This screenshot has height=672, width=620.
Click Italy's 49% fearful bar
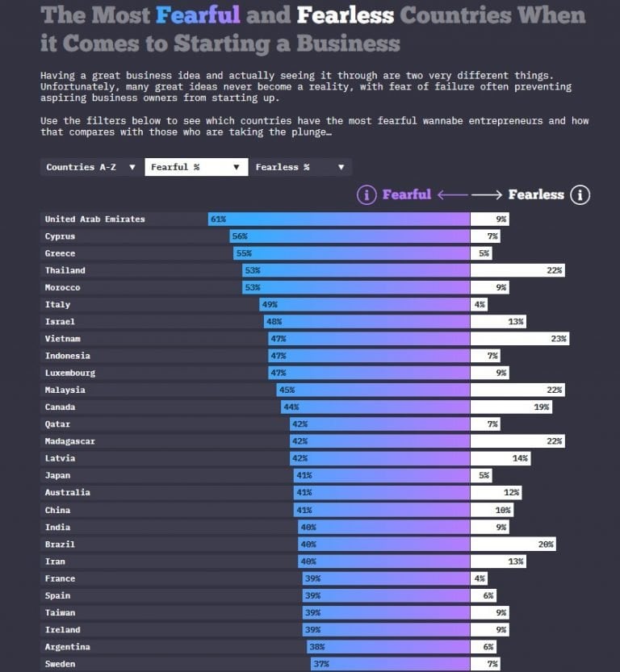[x=364, y=304]
